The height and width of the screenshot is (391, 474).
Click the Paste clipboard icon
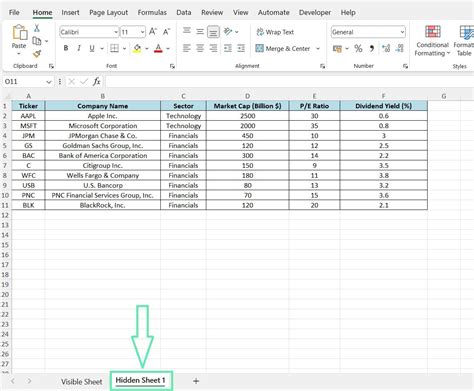pos(20,33)
